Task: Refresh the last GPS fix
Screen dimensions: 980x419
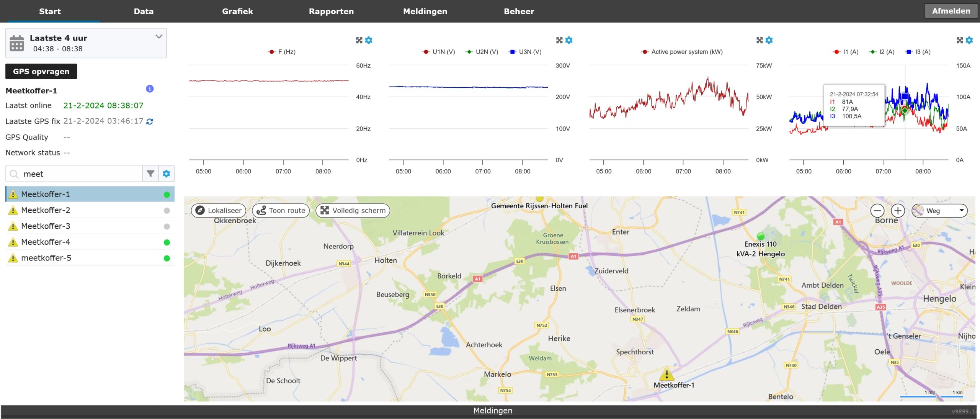Action: [150, 121]
